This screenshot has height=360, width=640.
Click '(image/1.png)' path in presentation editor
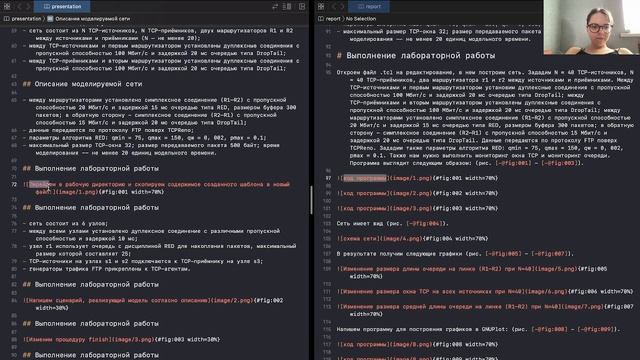[76, 192]
